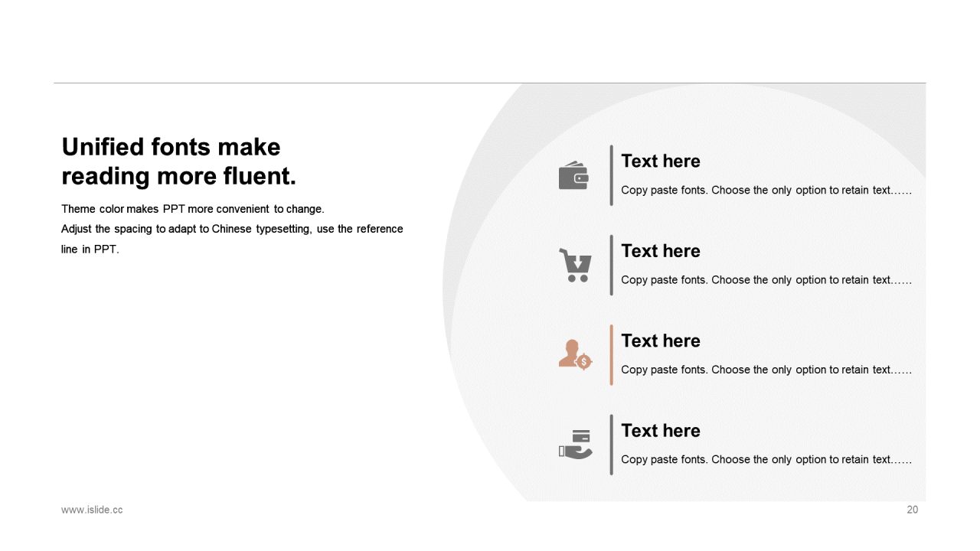
Task: Select "Text here" heading beside cart icon
Action: pos(660,251)
